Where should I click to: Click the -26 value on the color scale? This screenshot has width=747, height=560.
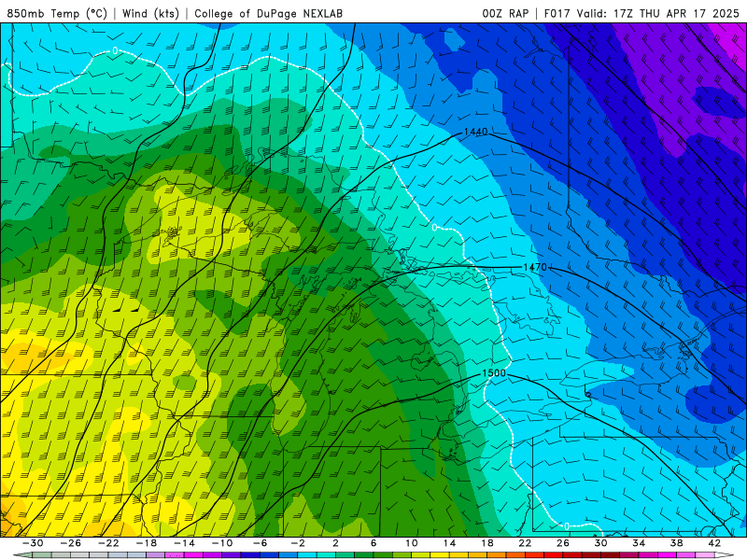point(71,543)
